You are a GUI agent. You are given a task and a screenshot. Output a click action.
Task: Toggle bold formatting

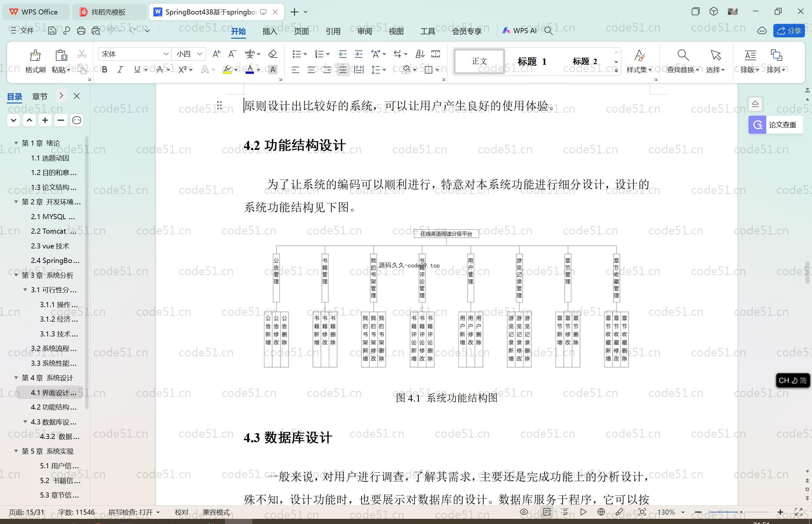pos(104,69)
